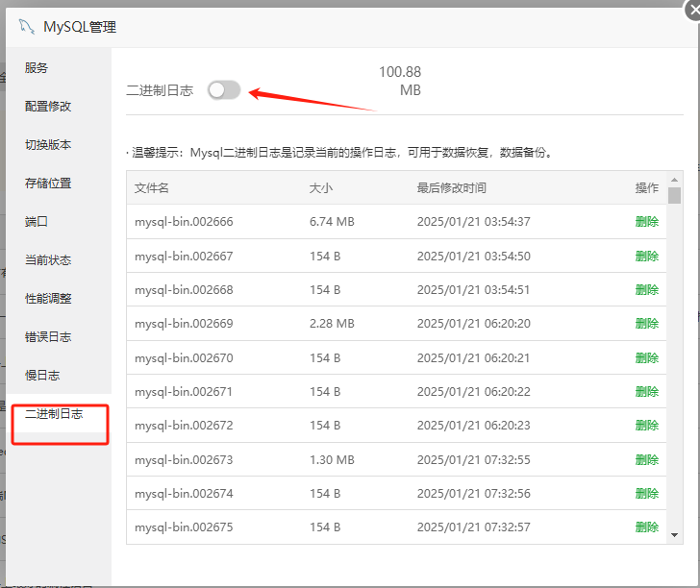Delete mysql-bin.002674 via 删除 link

(647, 494)
